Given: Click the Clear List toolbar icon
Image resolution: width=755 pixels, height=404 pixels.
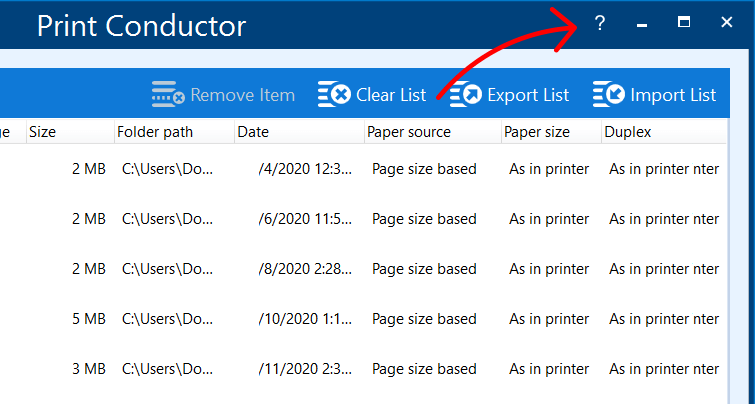Looking at the screenshot, I should [x=335, y=95].
